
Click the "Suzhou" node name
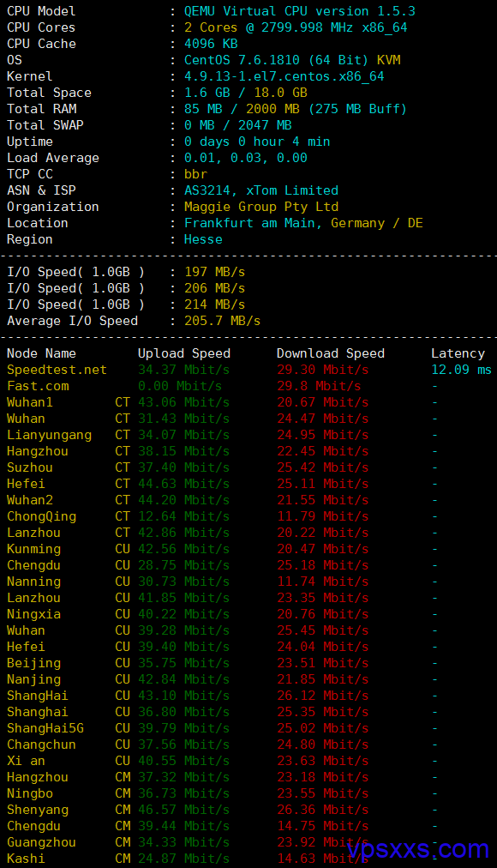(x=30, y=467)
